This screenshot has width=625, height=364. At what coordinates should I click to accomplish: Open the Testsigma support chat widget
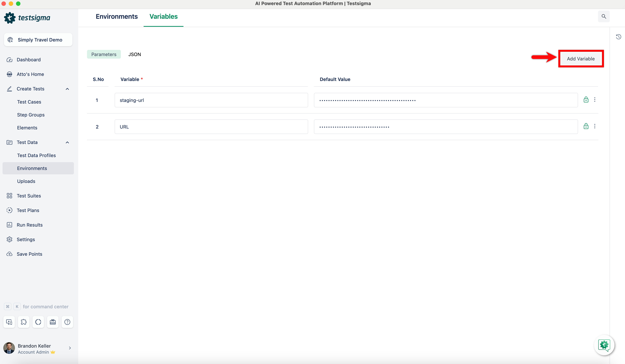coord(604,345)
